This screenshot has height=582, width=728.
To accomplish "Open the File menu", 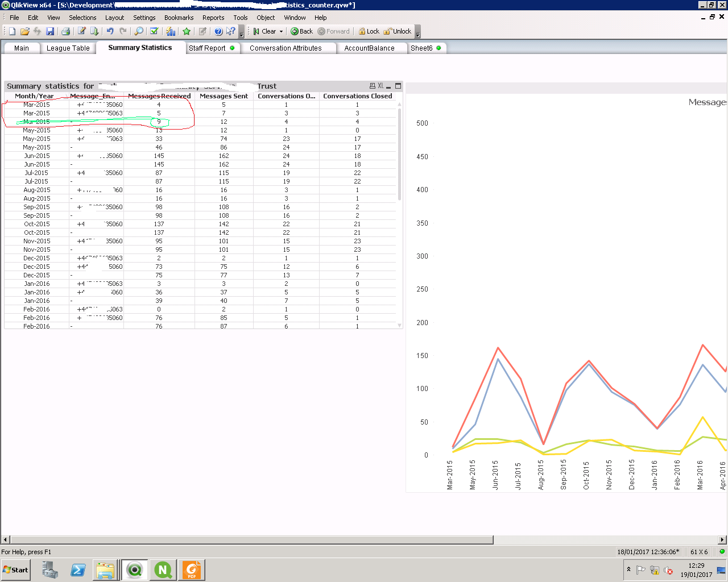I will 14,18.
